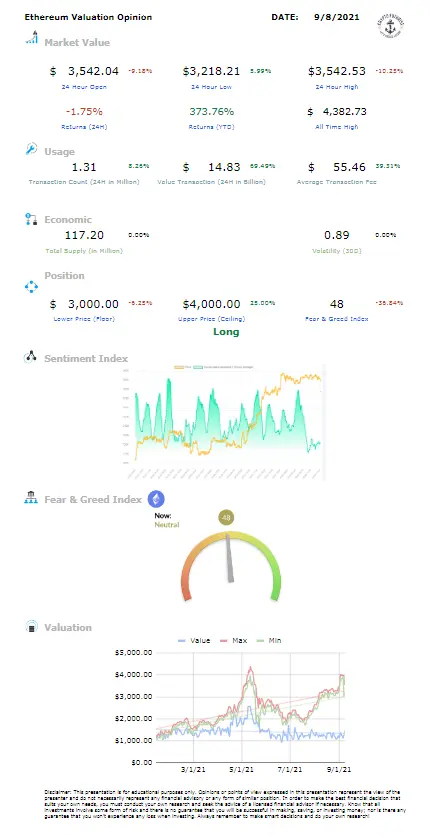Click the $3,000.00 lower price value
Viewport: 430px width, 840px height.
[84, 304]
